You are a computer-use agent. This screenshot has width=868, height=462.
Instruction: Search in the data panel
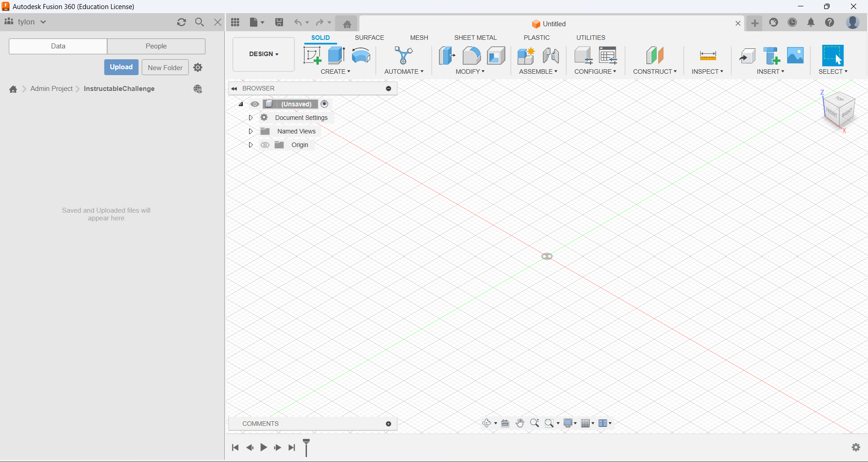199,22
